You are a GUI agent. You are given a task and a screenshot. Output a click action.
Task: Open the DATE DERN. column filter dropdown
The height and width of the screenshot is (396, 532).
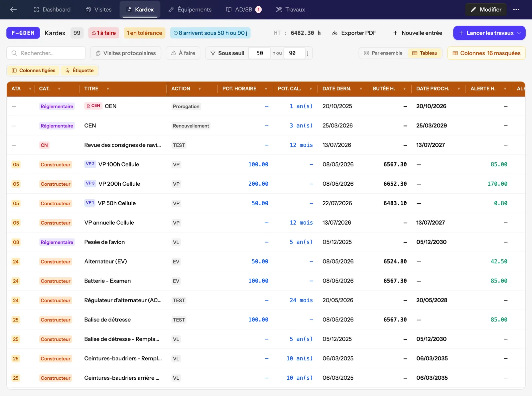[361, 89]
